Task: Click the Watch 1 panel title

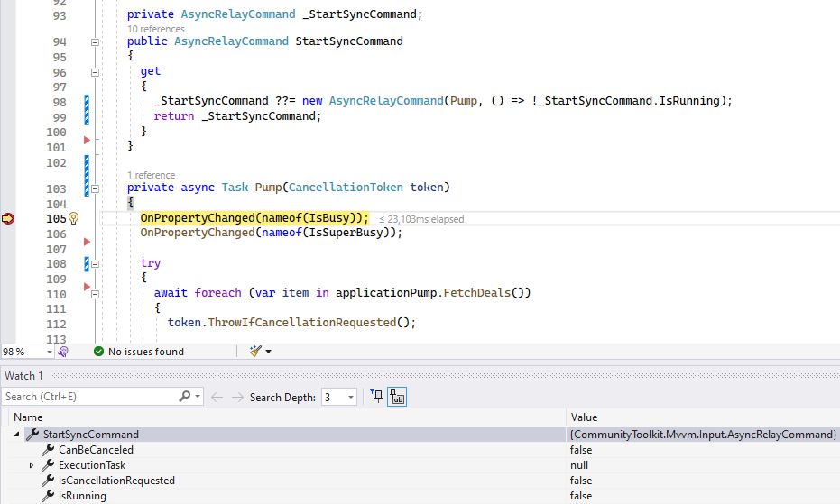Action: click(23, 375)
